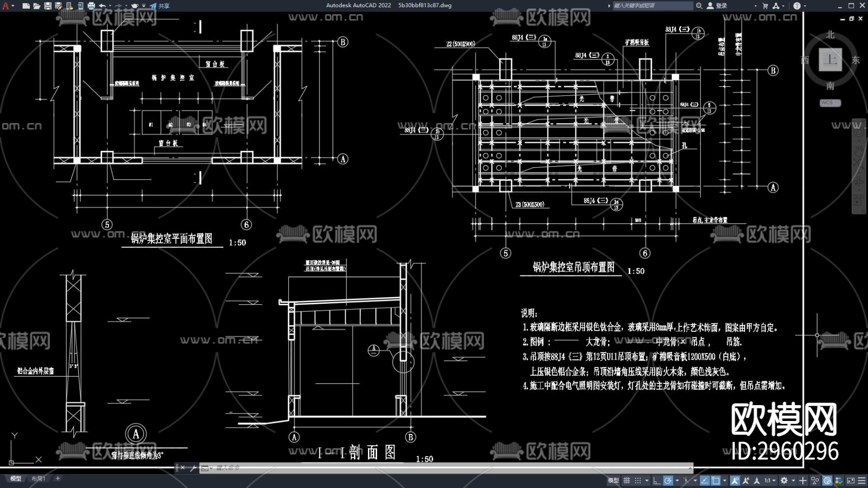Select the Save As icon
The width and height of the screenshot is (868, 488).
59,6
